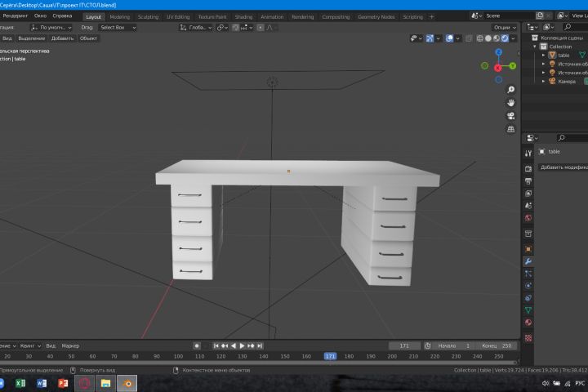Click the current frame field showing 171

pyautogui.click(x=404, y=346)
